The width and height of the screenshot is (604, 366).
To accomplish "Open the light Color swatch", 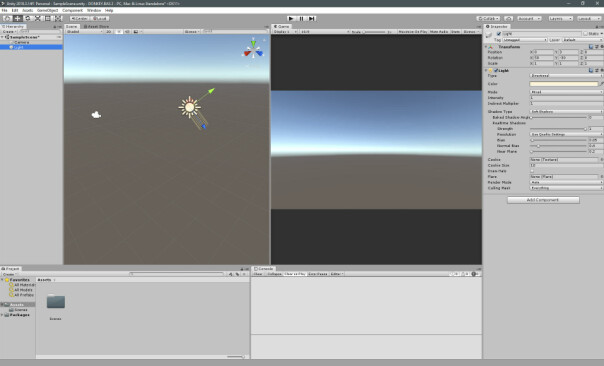I will [564, 84].
